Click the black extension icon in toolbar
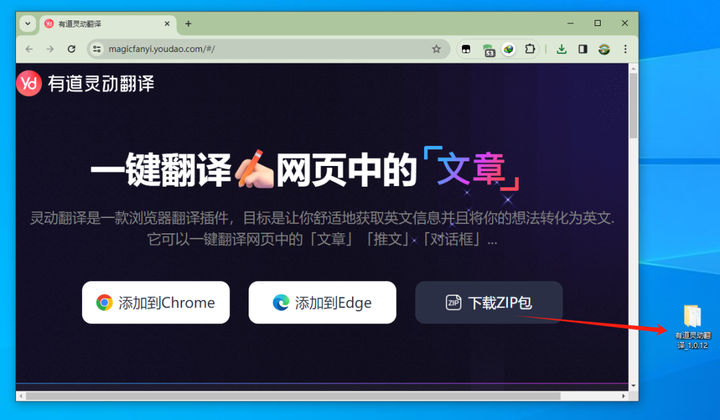Viewport: 720px width, 420px height. (x=466, y=49)
